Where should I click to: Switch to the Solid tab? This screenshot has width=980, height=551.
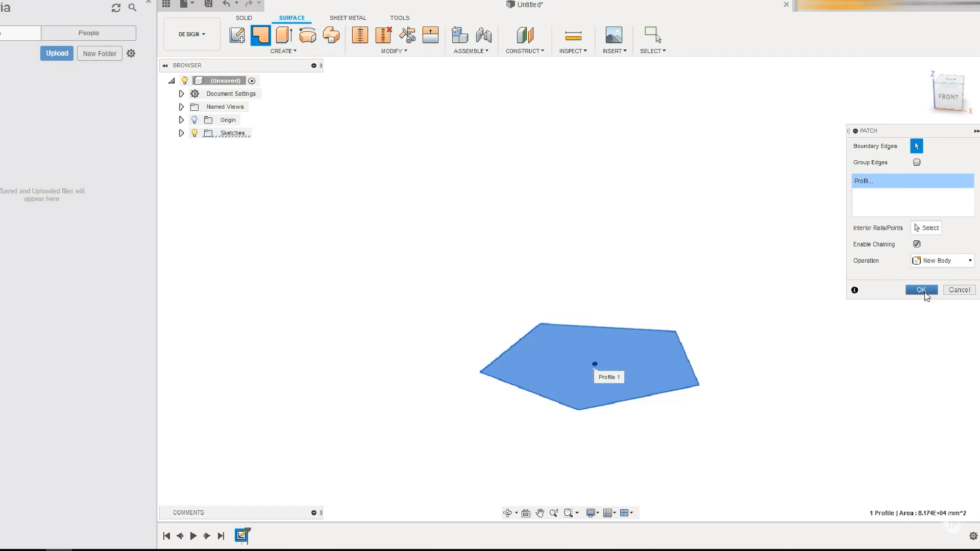244,18
